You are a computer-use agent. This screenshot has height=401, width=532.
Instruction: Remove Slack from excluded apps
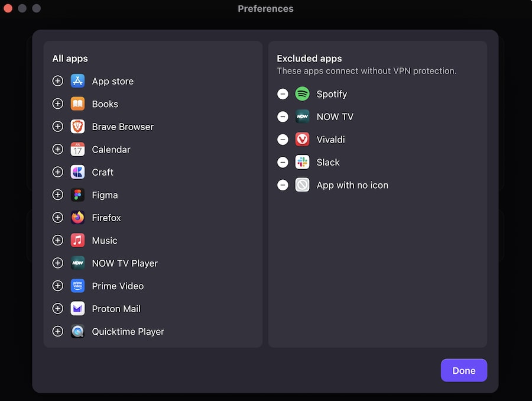(283, 162)
